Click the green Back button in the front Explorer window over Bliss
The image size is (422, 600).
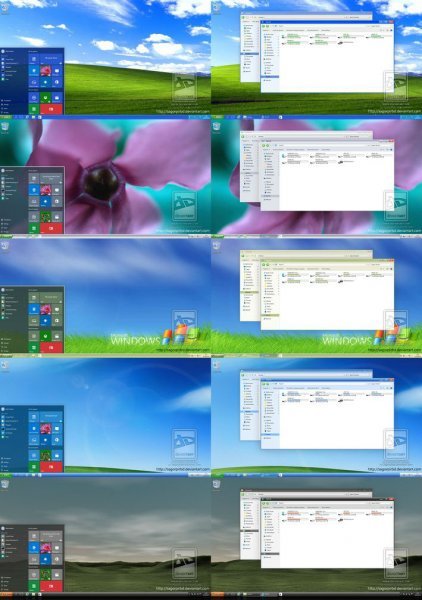[x=264, y=26]
